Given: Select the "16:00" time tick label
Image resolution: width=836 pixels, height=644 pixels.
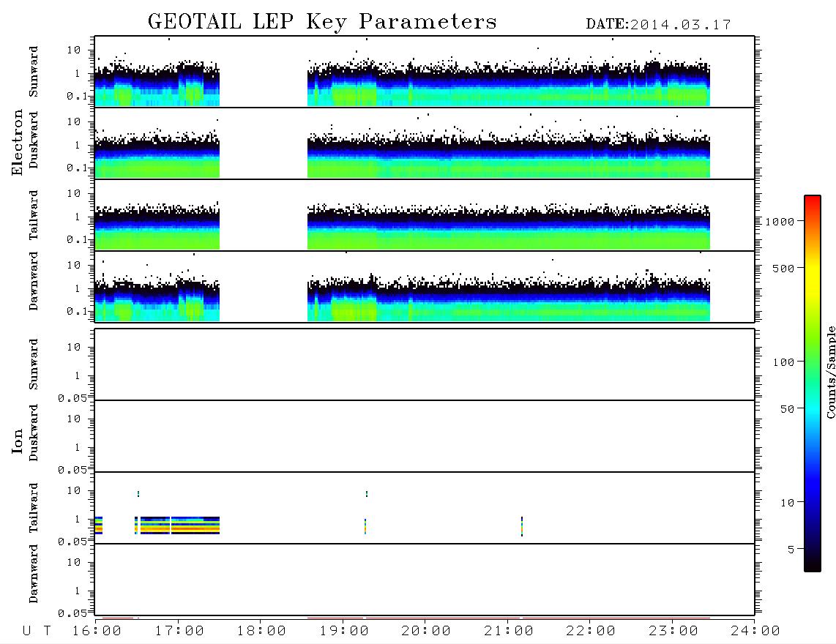Looking at the screenshot, I should (x=97, y=632).
